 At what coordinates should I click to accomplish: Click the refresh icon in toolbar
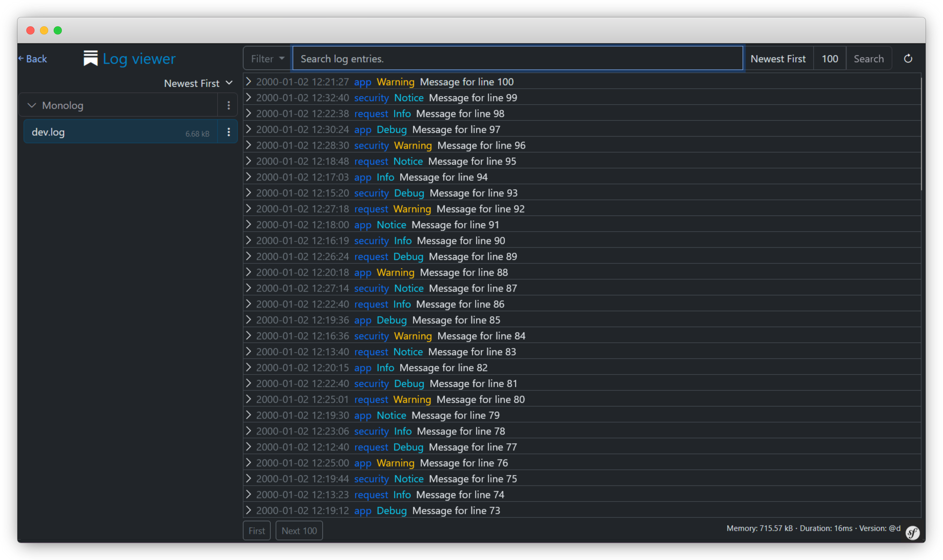pyautogui.click(x=908, y=58)
